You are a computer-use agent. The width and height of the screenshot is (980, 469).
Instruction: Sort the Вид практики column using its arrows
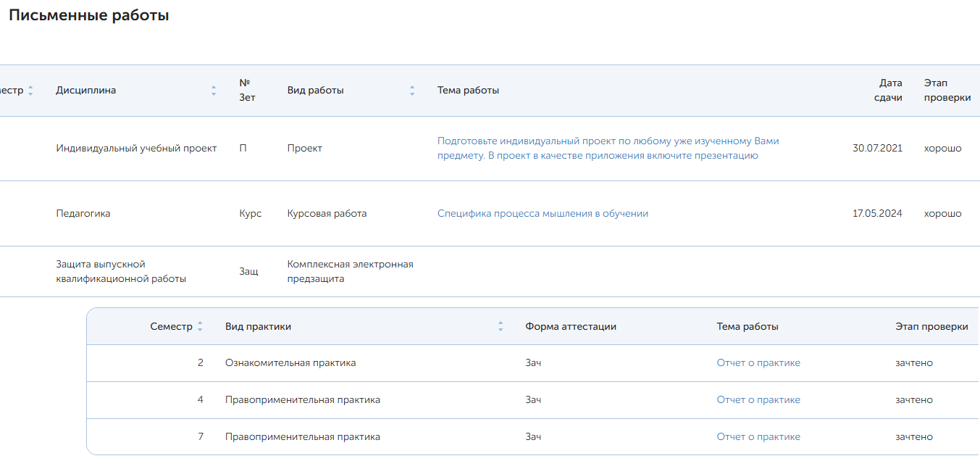(x=501, y=327)
